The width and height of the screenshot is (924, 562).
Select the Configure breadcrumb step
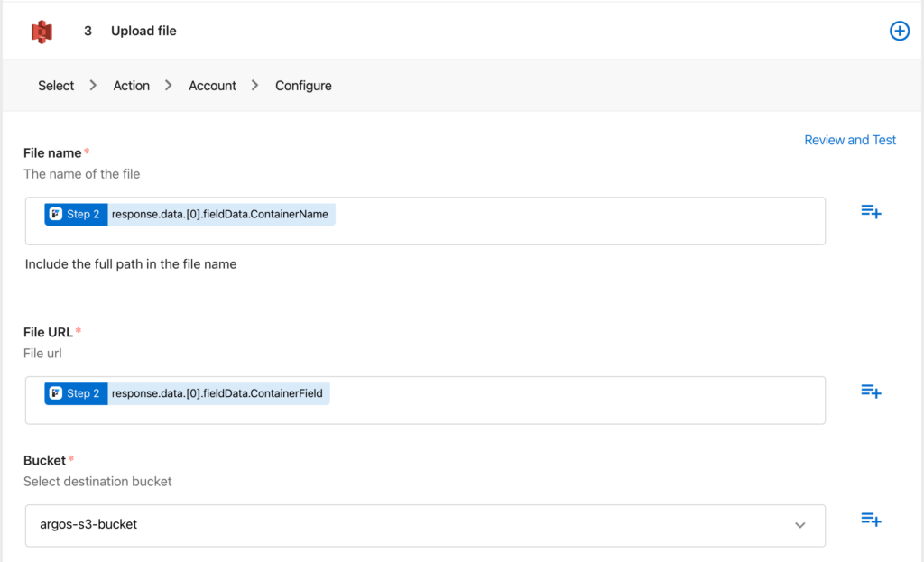click(x=303, y=86)
